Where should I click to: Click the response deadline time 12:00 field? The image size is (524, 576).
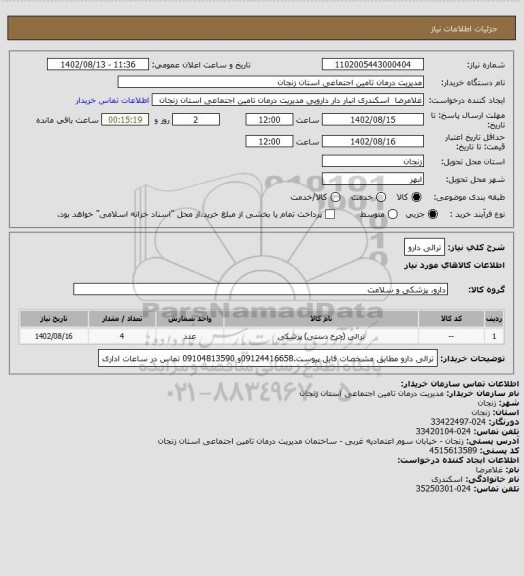tap(269, 120)
